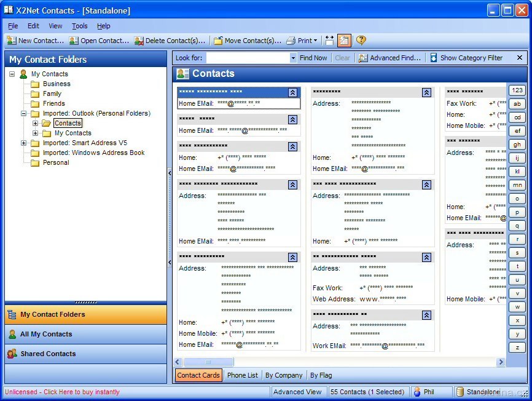
Task: Jump to the mn index button
Action: click(517, 185)
